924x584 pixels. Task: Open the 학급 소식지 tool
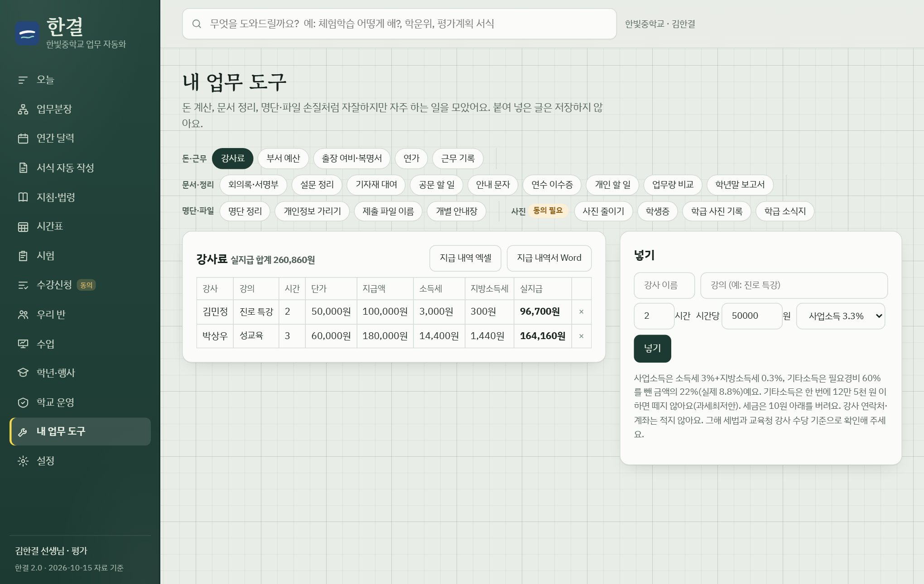click(785, 211)
